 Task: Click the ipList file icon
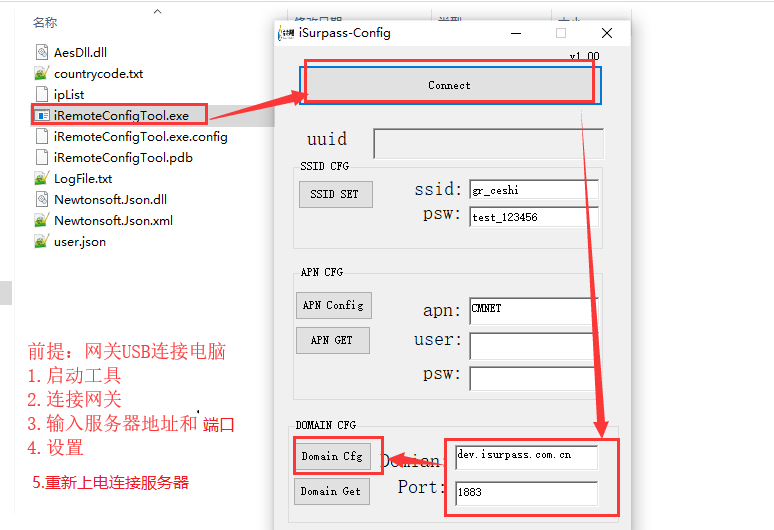pyautogui.click(x=42, y=94)
